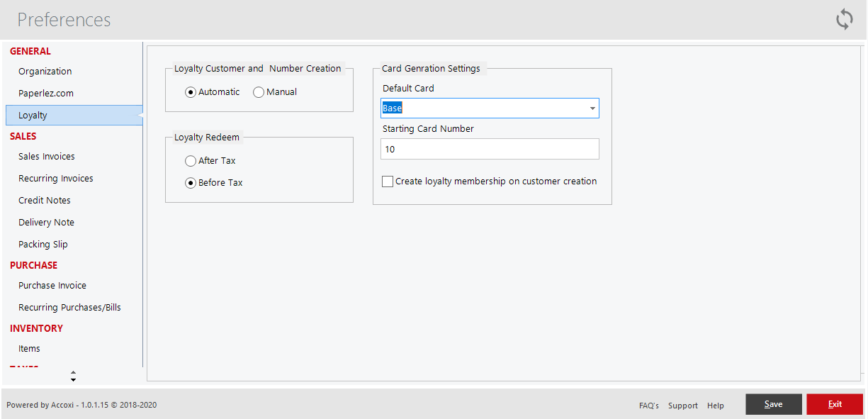868x419 pixels.
Task: Select Automatic loyalty number creation
Action: point(191,92)
